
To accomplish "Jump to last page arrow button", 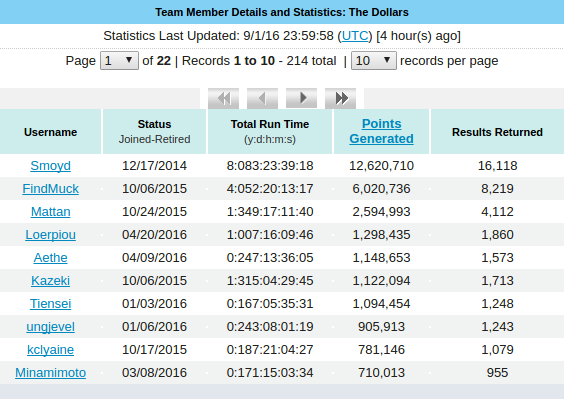I will coord(340,98).
